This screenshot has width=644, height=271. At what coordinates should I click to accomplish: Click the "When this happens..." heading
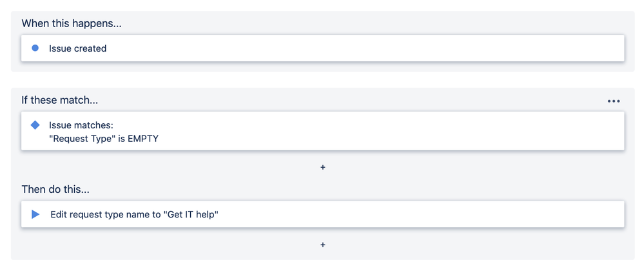coord(72,23)
